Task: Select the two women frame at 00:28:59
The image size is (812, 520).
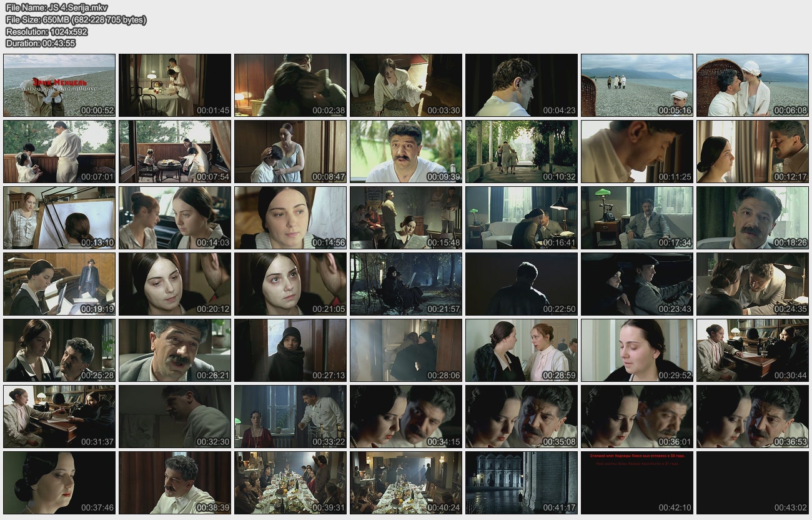Action: coord(521,350)
